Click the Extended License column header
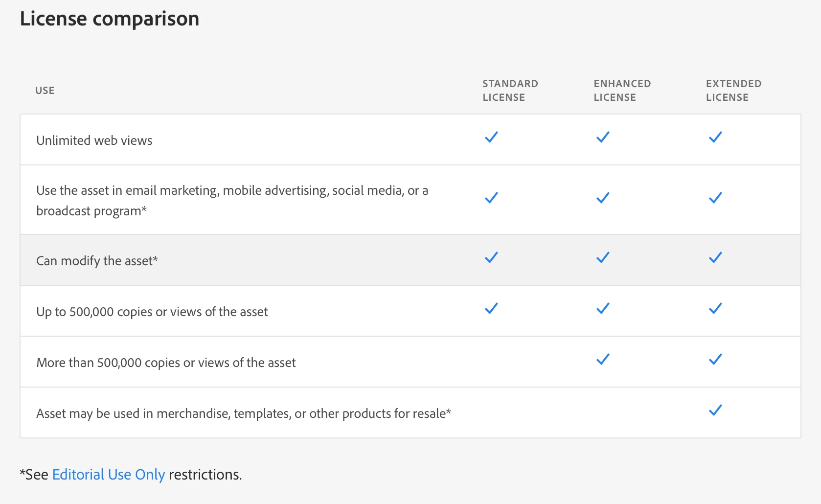The width and height of the screenshot is (821, 504). click(733, 91)
